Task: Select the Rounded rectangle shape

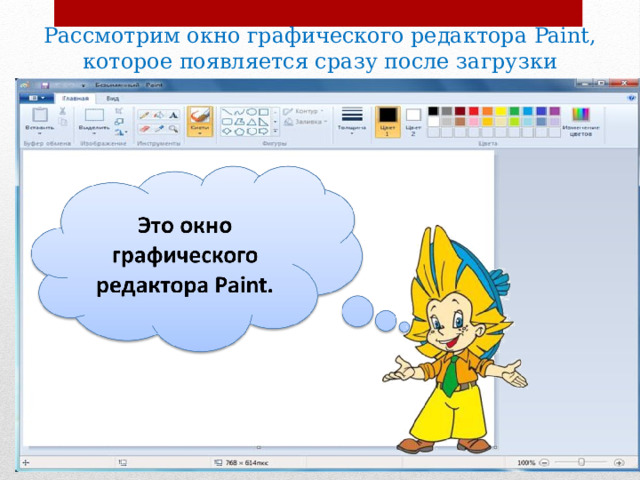Action: click(x=227, y=122)
